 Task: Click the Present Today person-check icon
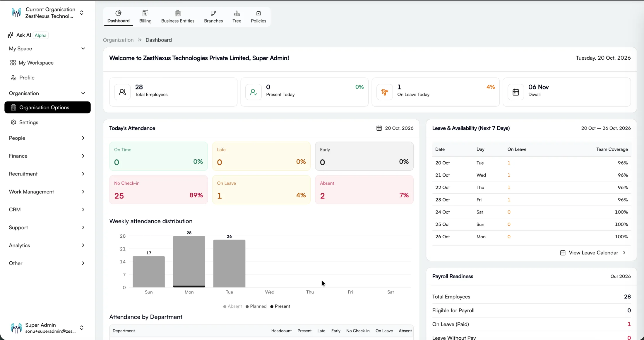click(254, 92)
